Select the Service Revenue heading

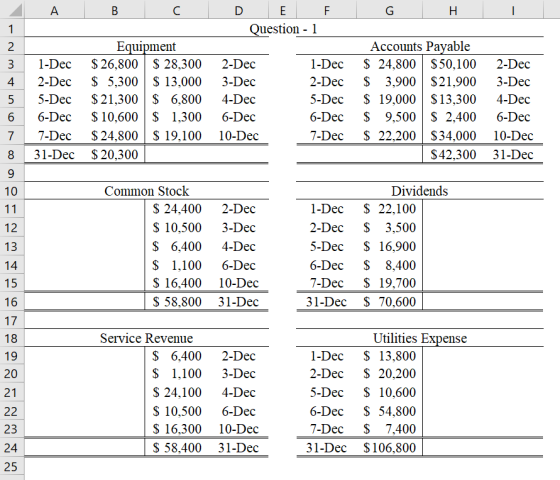(146, 338)
